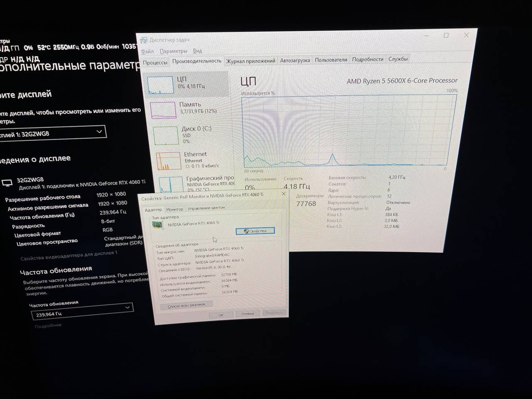
Task: Open the Вид menu in Task Manager
Action: coord(197,51)
